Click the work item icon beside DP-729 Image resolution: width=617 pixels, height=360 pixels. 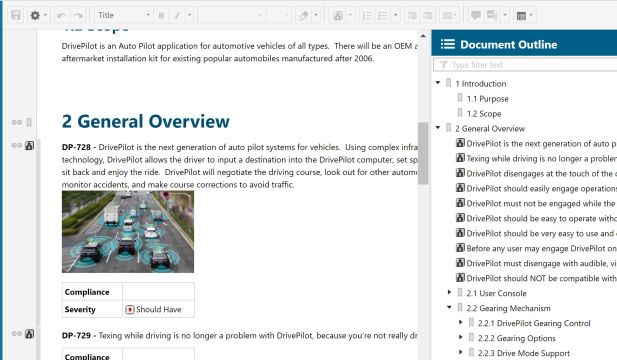click(x=30, y=334)
